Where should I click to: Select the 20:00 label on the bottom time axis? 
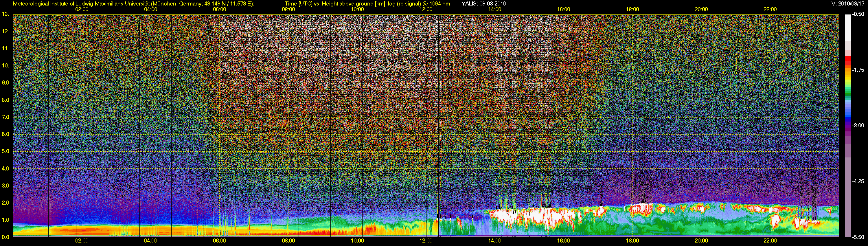(x=701, y=241)
